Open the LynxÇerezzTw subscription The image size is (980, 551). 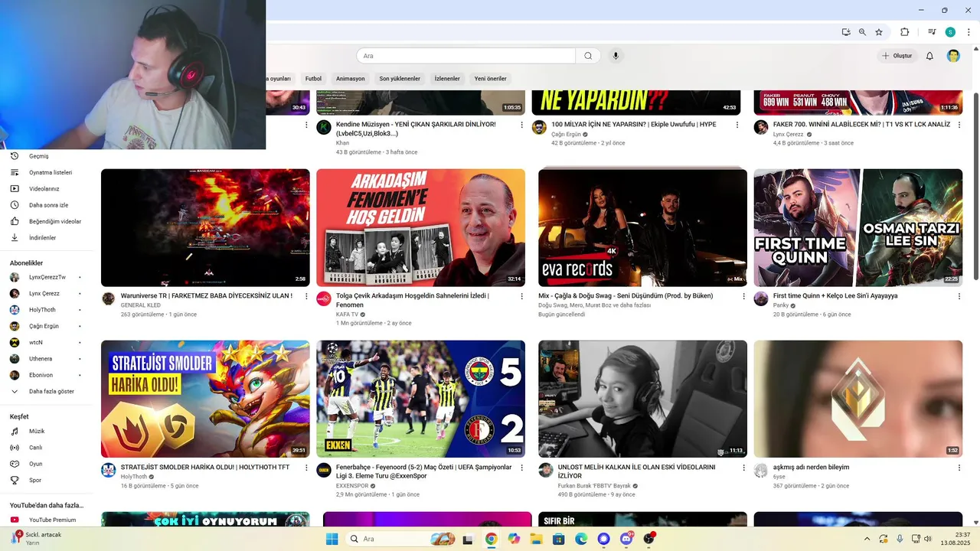coord(46,277)
